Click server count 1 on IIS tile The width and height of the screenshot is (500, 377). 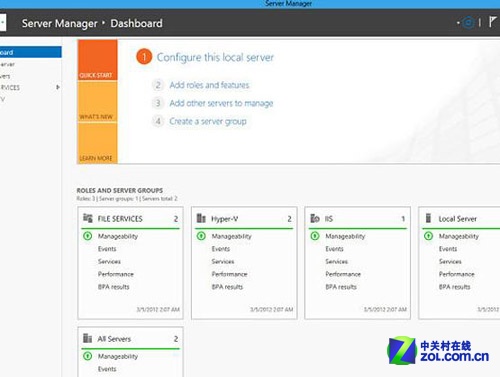tap(403, 219)
